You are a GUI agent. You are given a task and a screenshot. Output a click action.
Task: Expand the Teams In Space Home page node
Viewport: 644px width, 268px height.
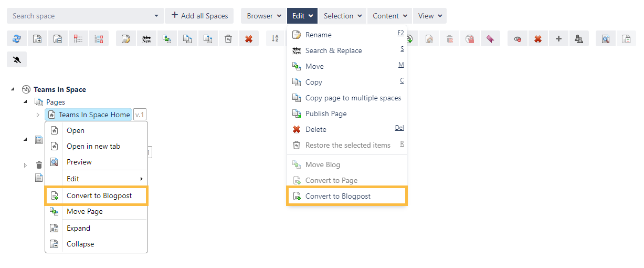38,115
